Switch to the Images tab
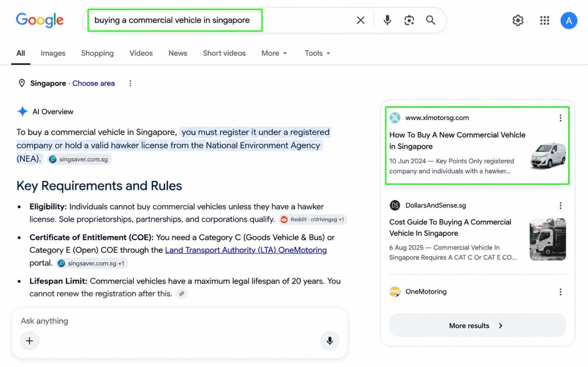This screenshot has height=367, width=588. click(53, 53)
